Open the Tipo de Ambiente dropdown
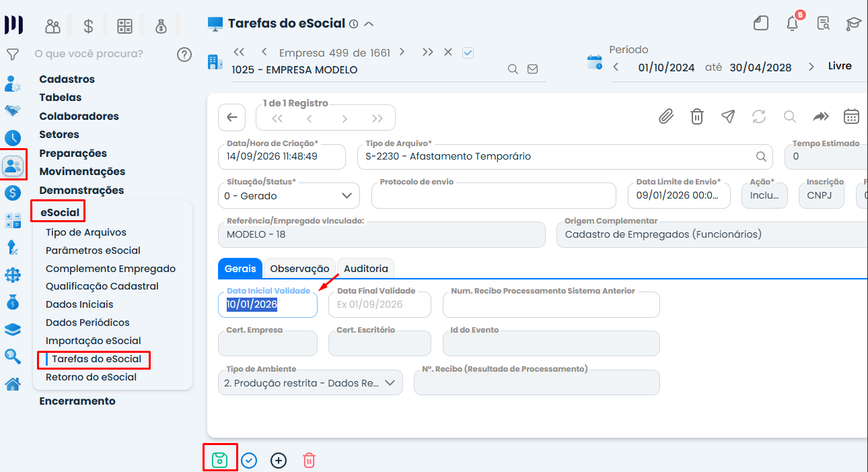This screenshot has width=868, height=472. pyautogui.click(x=310, y=382)
